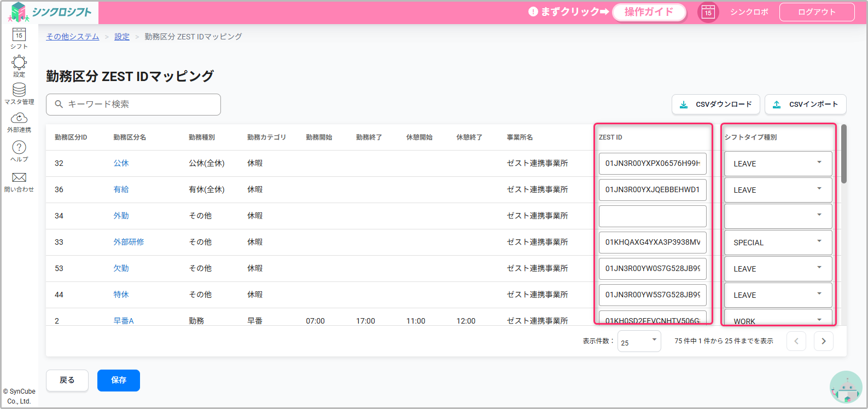Open the chatbot robot assistant icon
Image resolution: width=868 pixels, height=409 pixels.
click(x=846, y=388)
